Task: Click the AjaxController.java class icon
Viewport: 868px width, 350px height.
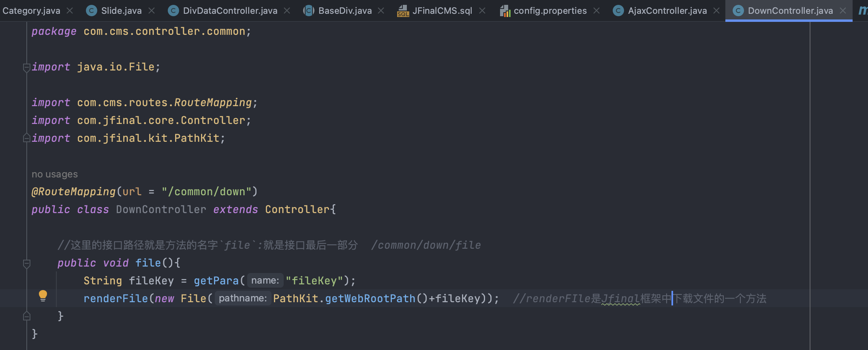Action: click(618, 11)
